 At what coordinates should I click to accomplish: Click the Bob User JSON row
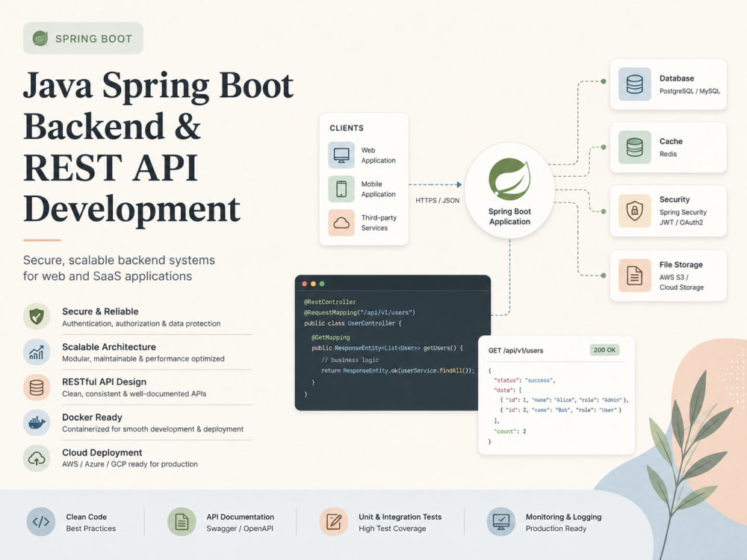coord(560,410)
